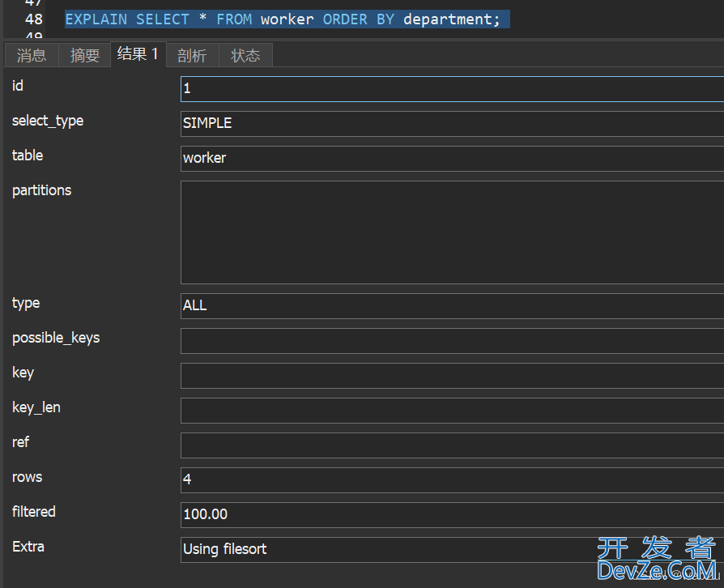Click the key_len field label
724x588 pixels.
(x=36, y=408)
